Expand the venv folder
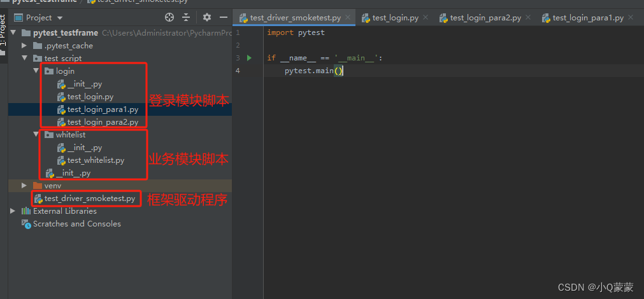The width and height of the screenshot is (644, 299). click(24, 185)
